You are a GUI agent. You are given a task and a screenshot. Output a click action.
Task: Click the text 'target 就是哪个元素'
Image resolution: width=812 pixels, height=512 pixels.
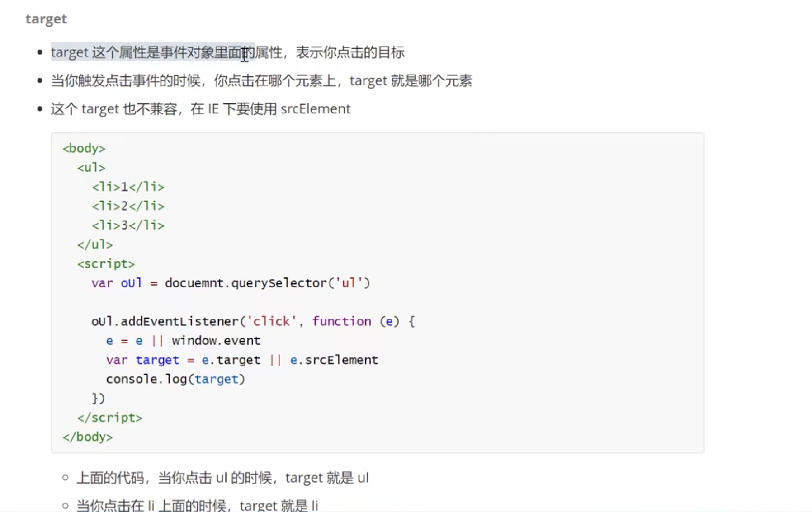[411, 81]
